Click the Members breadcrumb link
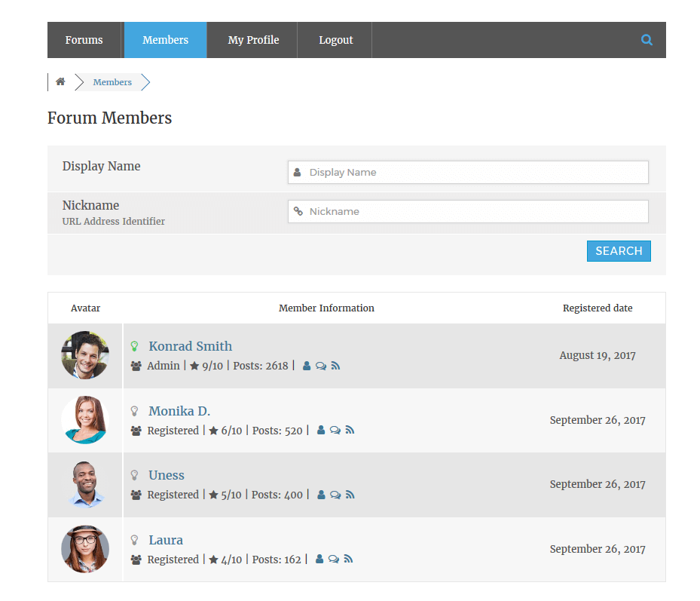 tap(112, 82)
